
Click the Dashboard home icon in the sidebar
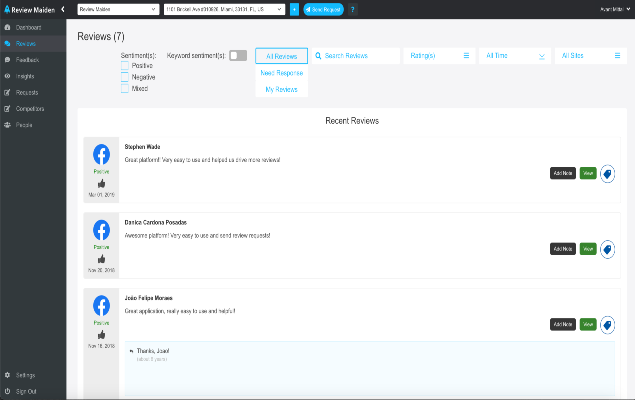click(7, 28)
